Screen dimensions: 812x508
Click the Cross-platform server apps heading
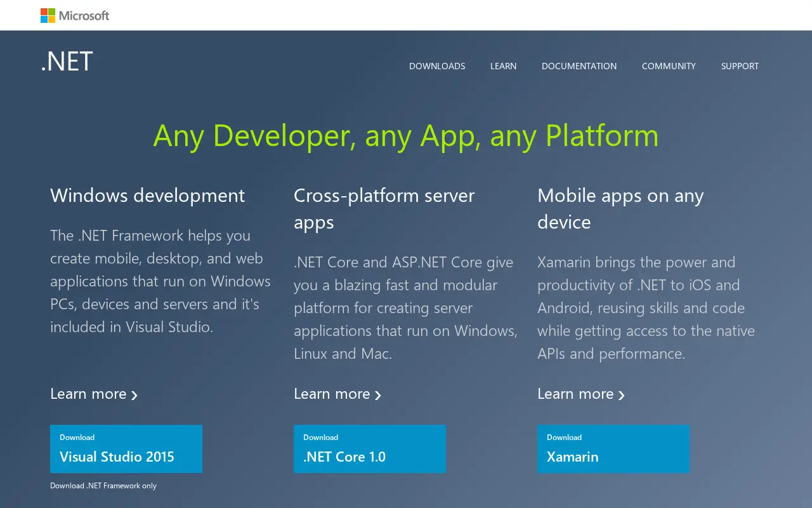(384, 209)
